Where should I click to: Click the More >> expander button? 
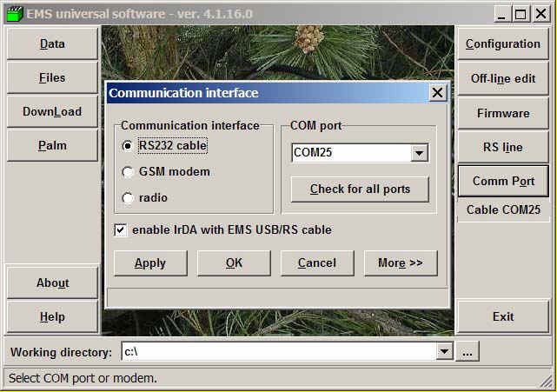[400, 263]
